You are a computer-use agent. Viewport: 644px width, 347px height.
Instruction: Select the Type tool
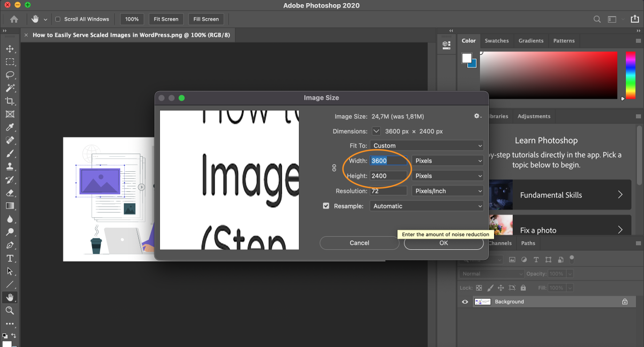click(10, 258)
